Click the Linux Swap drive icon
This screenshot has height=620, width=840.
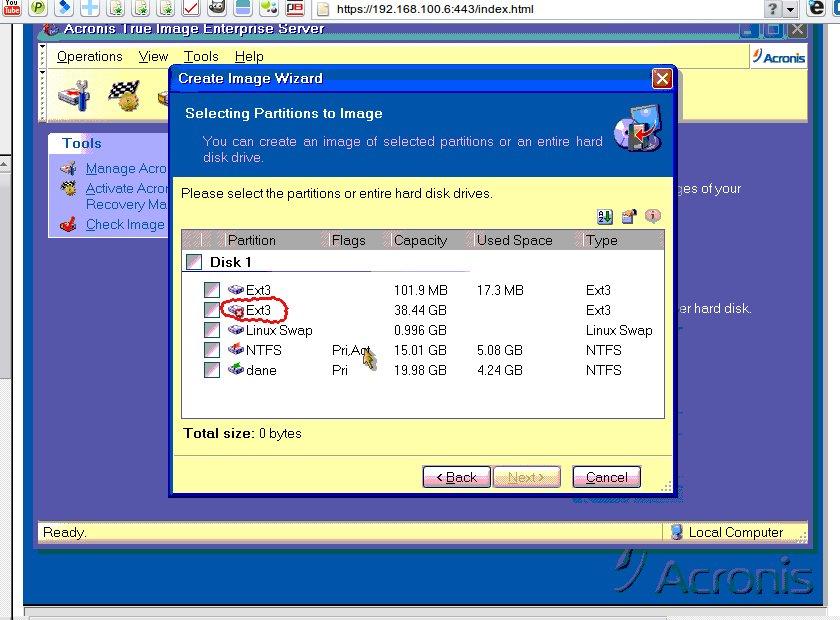236,330
